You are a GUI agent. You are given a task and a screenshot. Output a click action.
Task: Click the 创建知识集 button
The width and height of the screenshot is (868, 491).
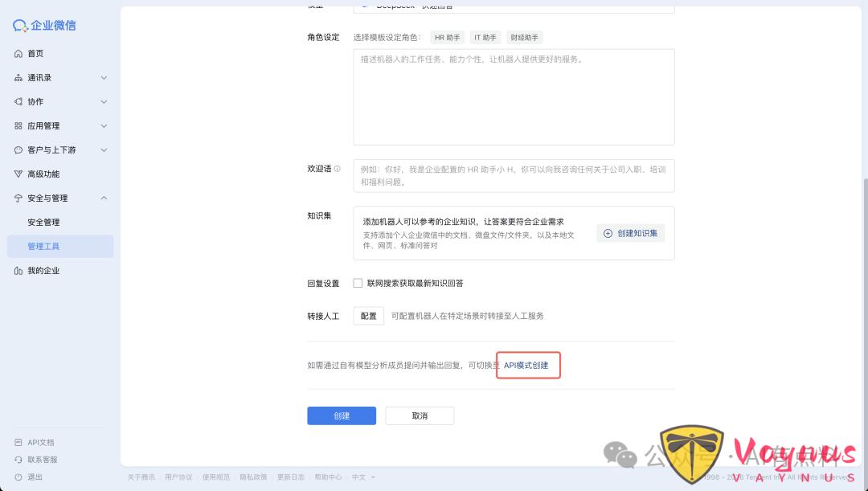pos(631,232)
